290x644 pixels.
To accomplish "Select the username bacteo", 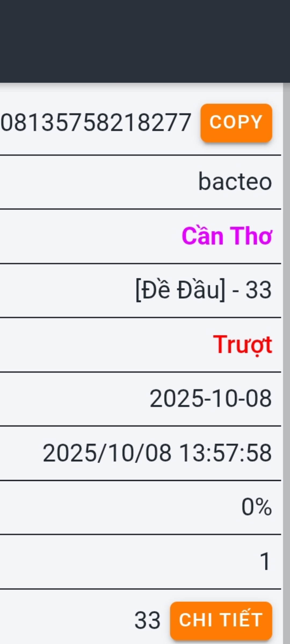I will [235, 182].
